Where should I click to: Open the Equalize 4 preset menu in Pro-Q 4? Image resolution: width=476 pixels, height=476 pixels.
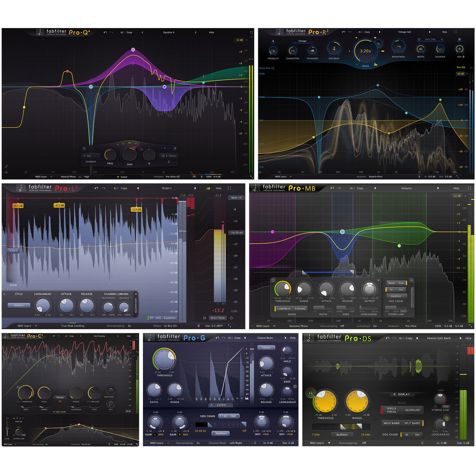pos(169,32)
